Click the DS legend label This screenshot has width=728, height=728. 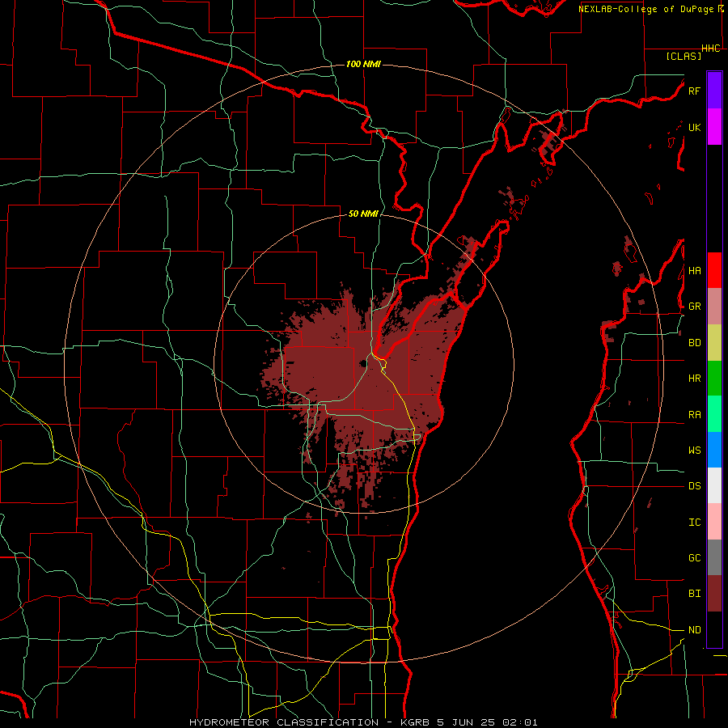tap(694, 486)
